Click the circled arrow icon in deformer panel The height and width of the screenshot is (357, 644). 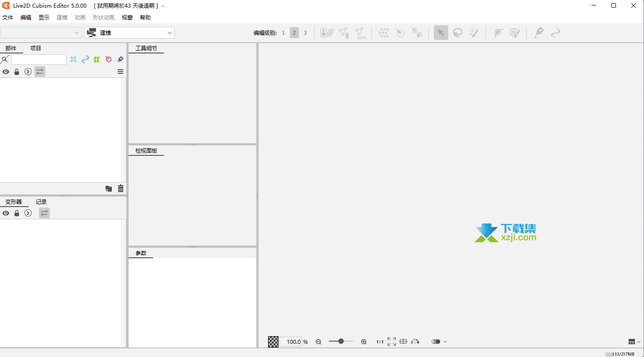coord(28,213)
